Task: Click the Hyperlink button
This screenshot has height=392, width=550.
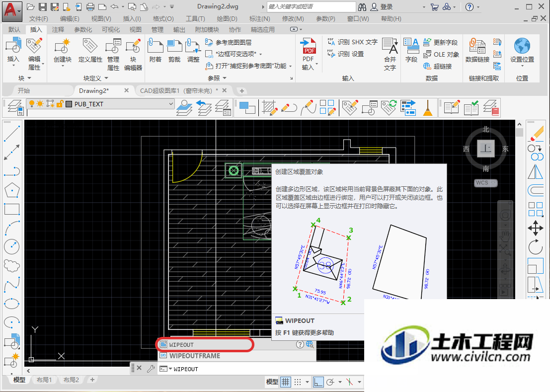Action: [437, 66]
